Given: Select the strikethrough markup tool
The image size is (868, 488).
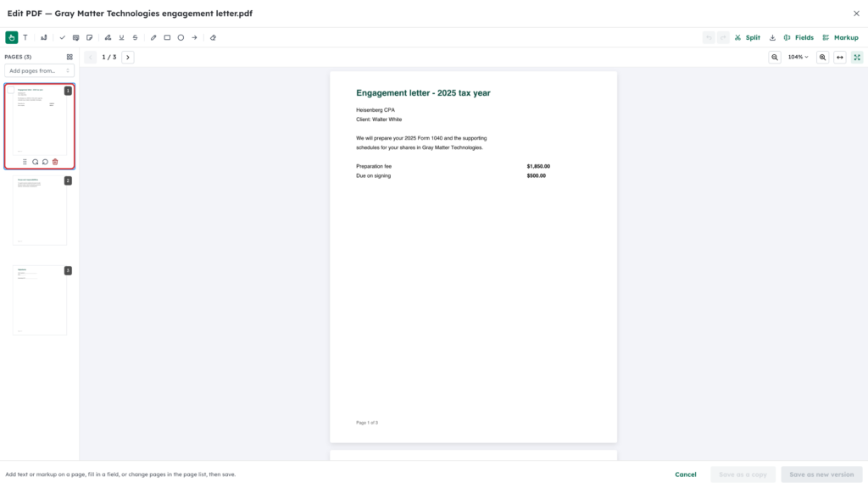Looking at the screenshot, I should (x=135, y=37).
